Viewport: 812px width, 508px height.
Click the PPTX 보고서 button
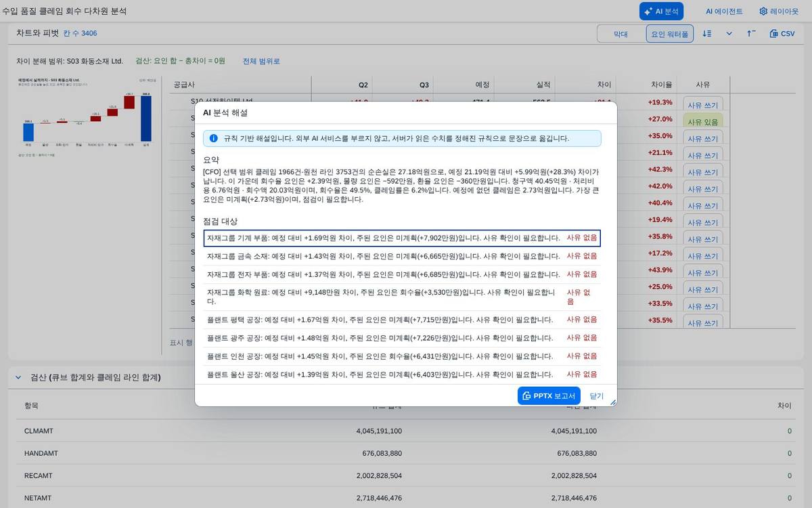tap(549, 396)
